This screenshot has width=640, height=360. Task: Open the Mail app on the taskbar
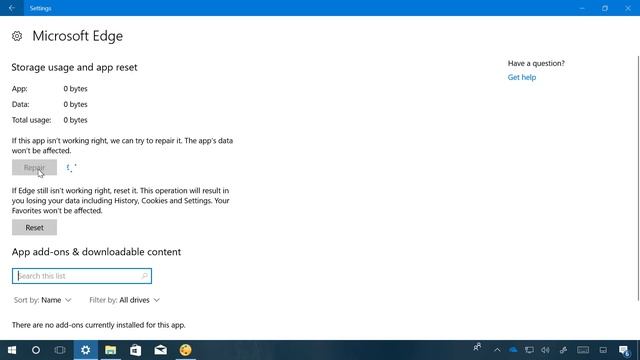point(160,350)
